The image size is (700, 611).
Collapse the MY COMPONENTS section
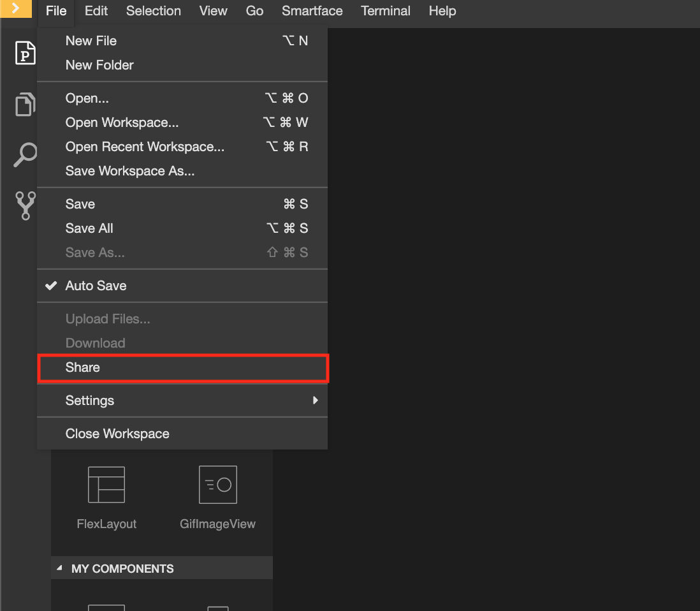(60, 568)
